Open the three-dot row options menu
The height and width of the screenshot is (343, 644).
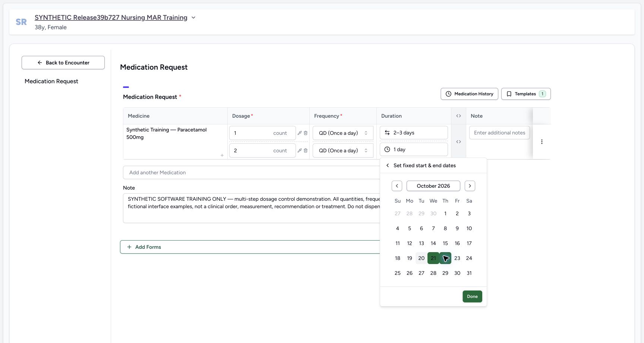(x=542, y=142)
